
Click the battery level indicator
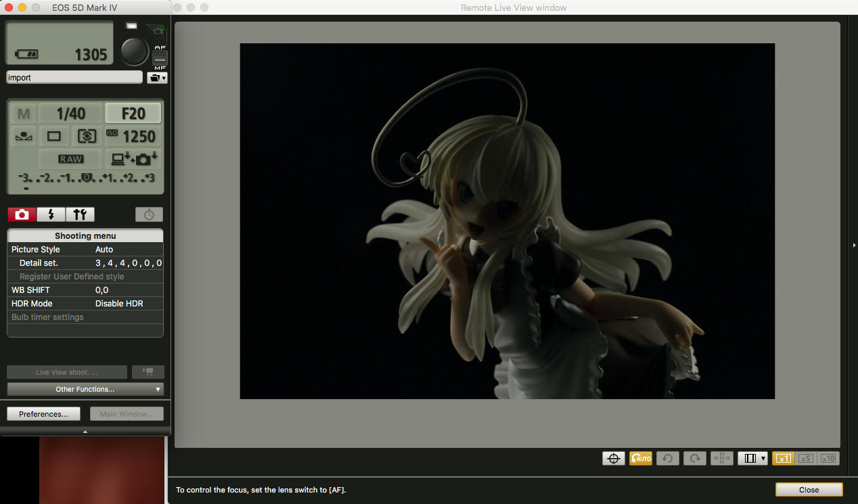pos(27,54)
